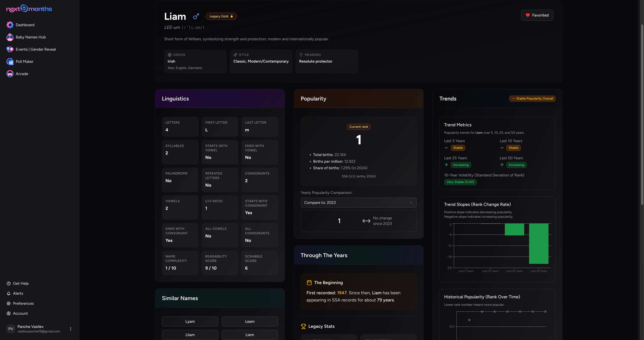
Task: Select similar name Leam
Action: pos(250,321)
